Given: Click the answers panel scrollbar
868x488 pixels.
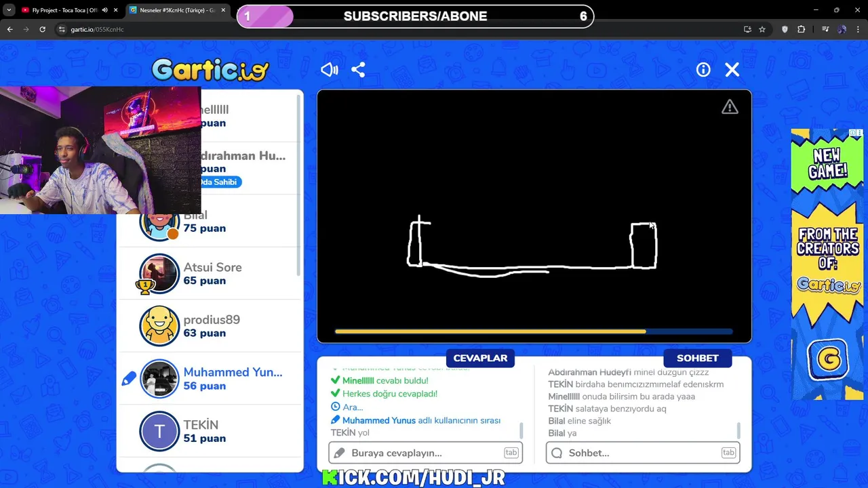Looking at the screenshot, I should [521, 430].
